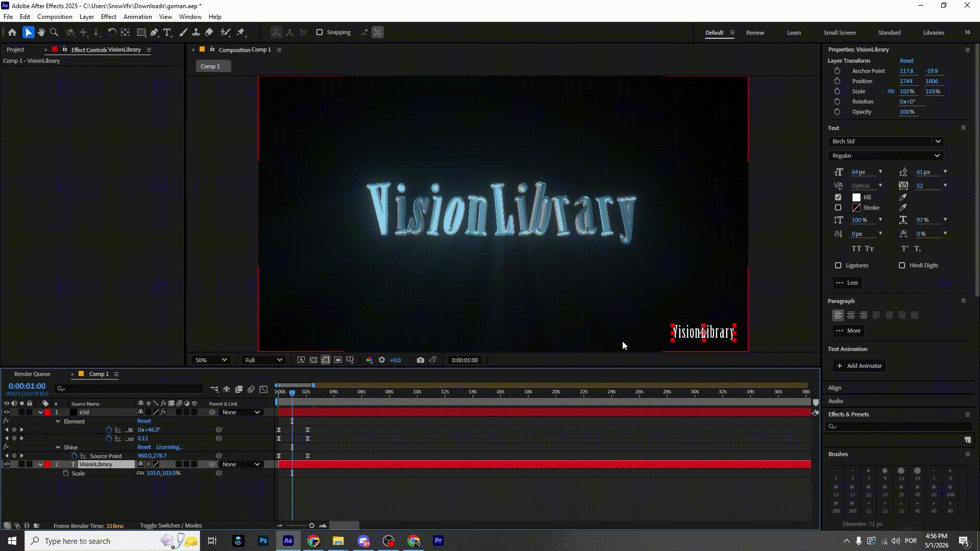The image size is (980, 551).
Task: Click the Stroke color swatch
Action: [856, 208]
